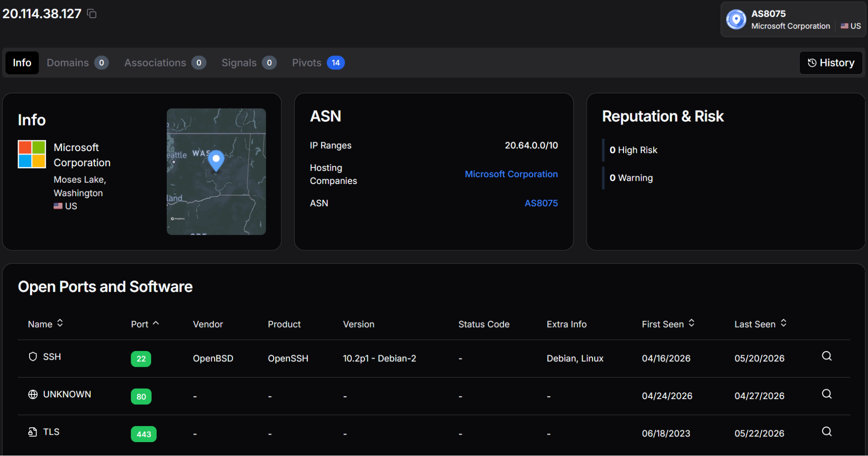Open the Associations tab
The height and width of the screenshot is (456, 868).
(165, 63)
